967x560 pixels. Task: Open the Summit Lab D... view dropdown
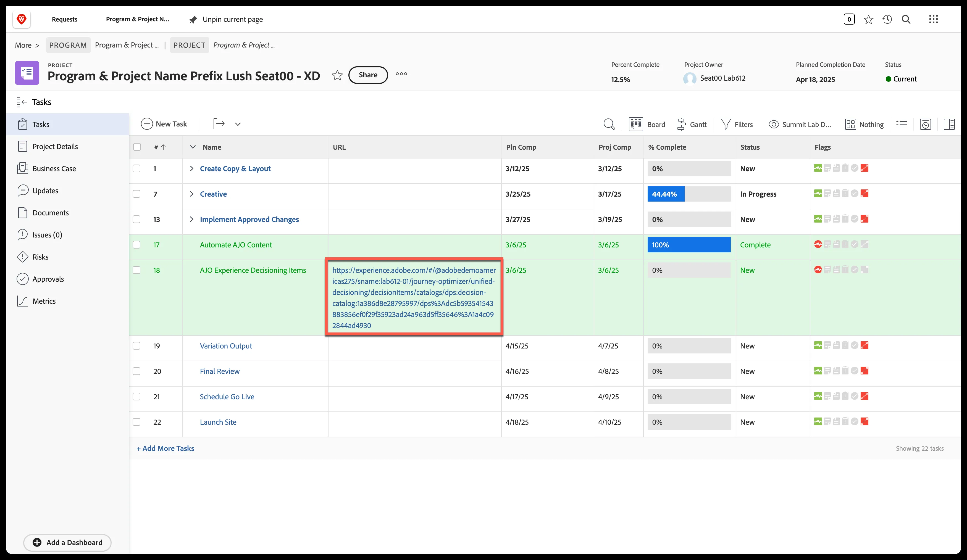[800, 124]
